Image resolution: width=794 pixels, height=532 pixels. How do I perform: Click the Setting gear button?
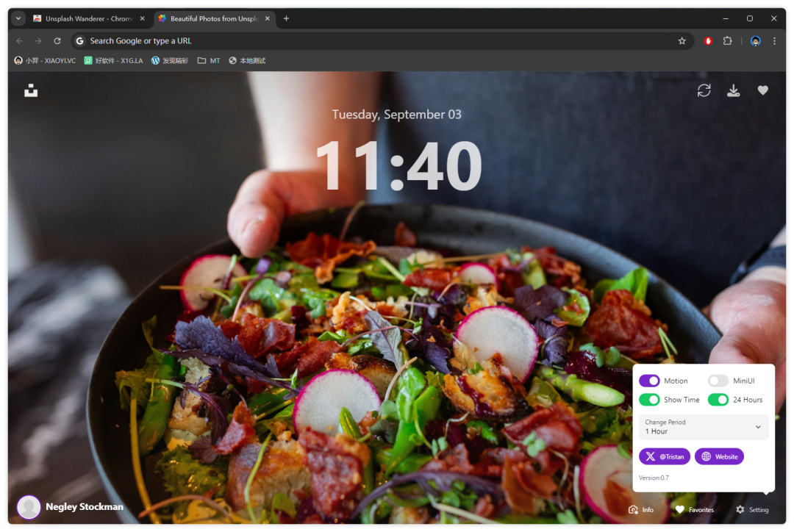(753, 510)
